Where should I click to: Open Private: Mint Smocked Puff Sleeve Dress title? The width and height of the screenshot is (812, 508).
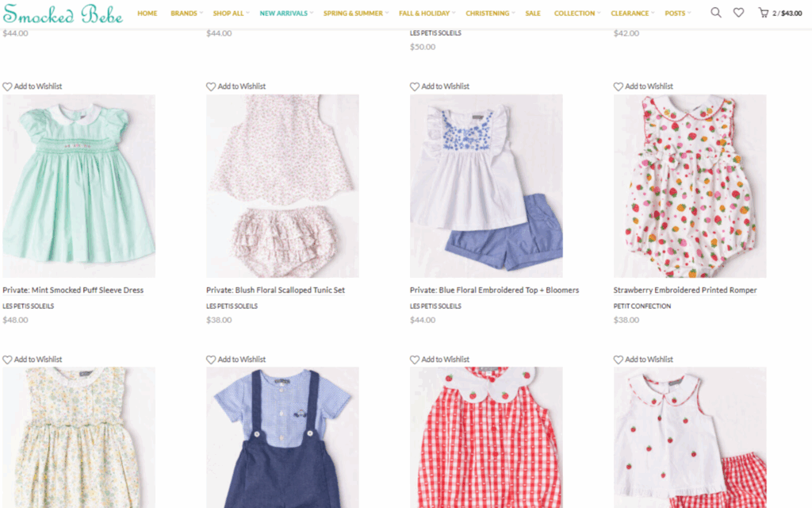pos(73,291)
